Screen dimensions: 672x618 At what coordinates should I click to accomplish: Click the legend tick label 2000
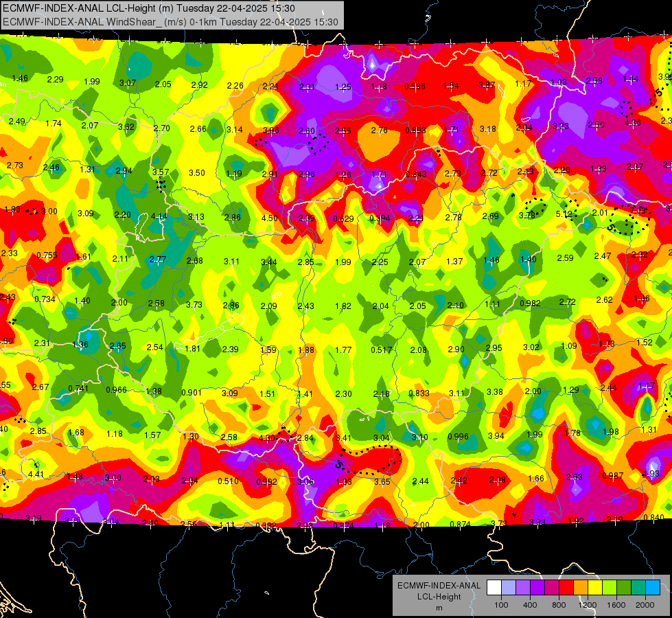[x=645, y=605]
